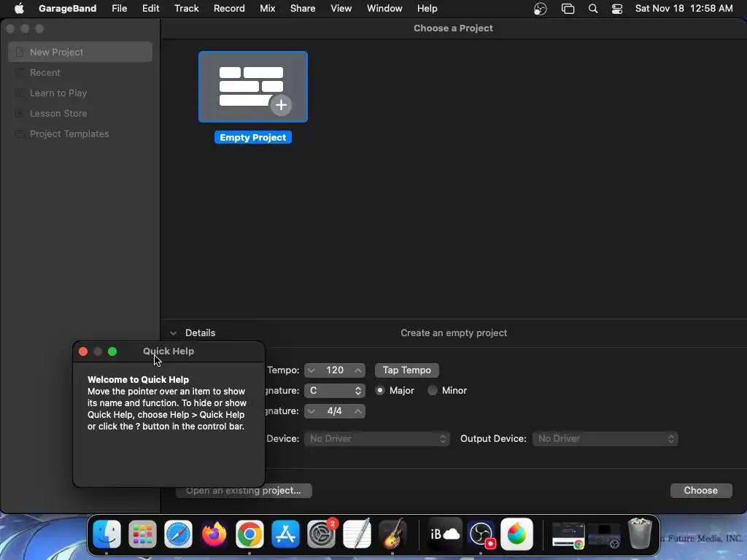
Task: Click the Project Templates icon
Action: (20, 134)
